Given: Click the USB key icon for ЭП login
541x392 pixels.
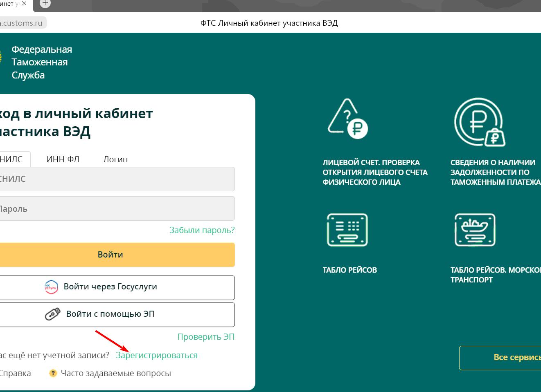Looking at the screenshot, I should point(52,314).
